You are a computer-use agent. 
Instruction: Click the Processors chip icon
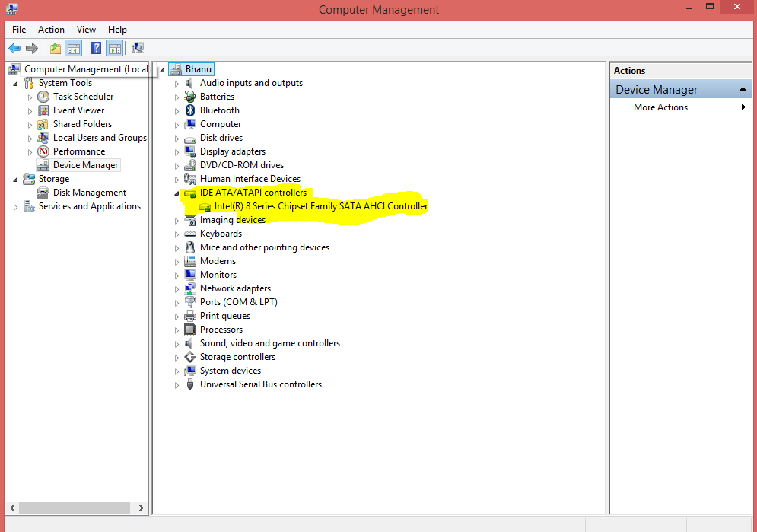190,330
